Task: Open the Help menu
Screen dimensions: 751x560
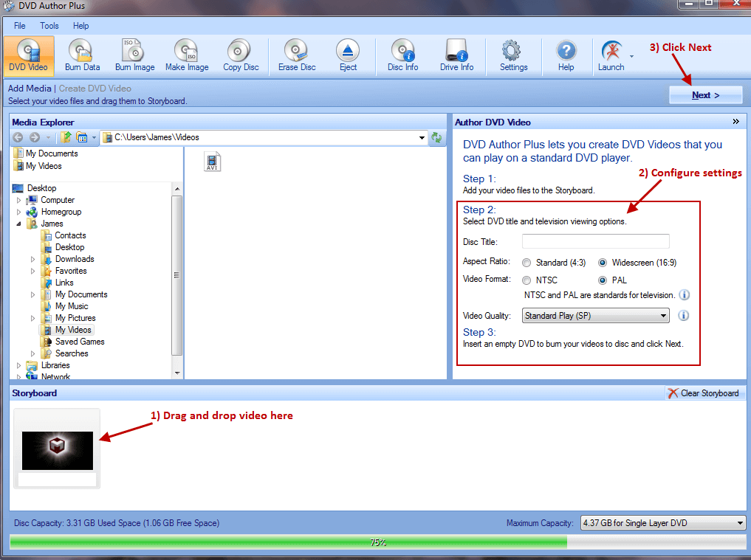Action: click(x=81, y=26)
